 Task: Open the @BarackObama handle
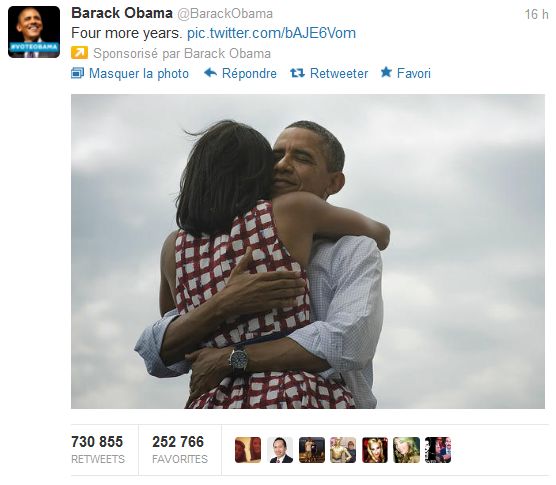tap(225, 13)
